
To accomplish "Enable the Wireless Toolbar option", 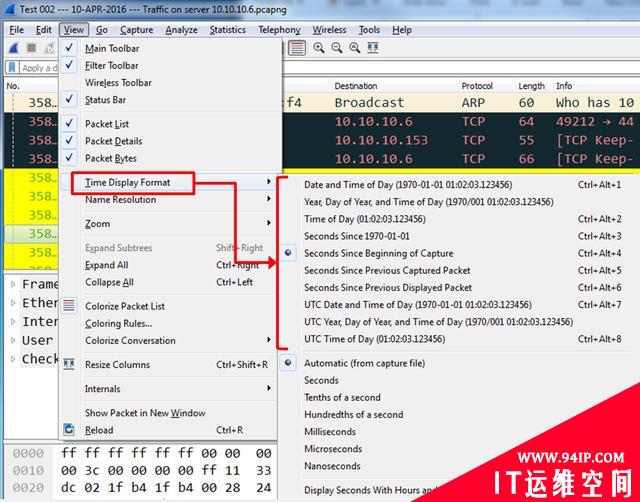I will click(118, 83).
